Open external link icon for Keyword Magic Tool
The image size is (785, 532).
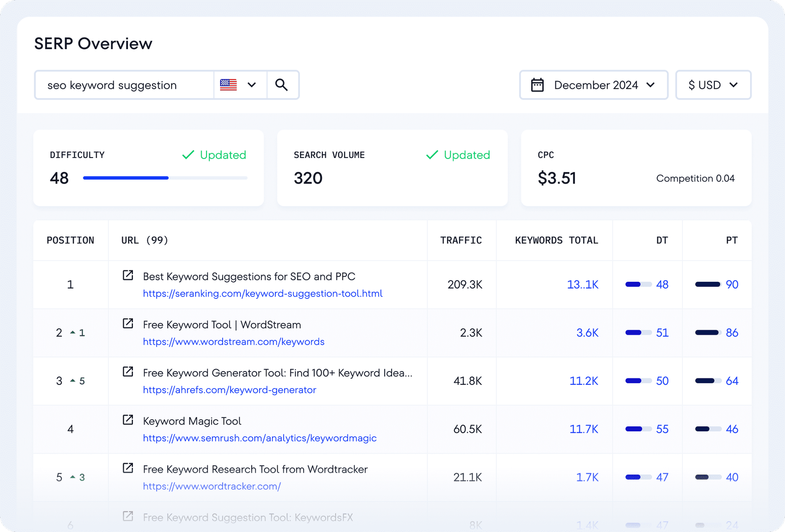(x=128, y=420)
